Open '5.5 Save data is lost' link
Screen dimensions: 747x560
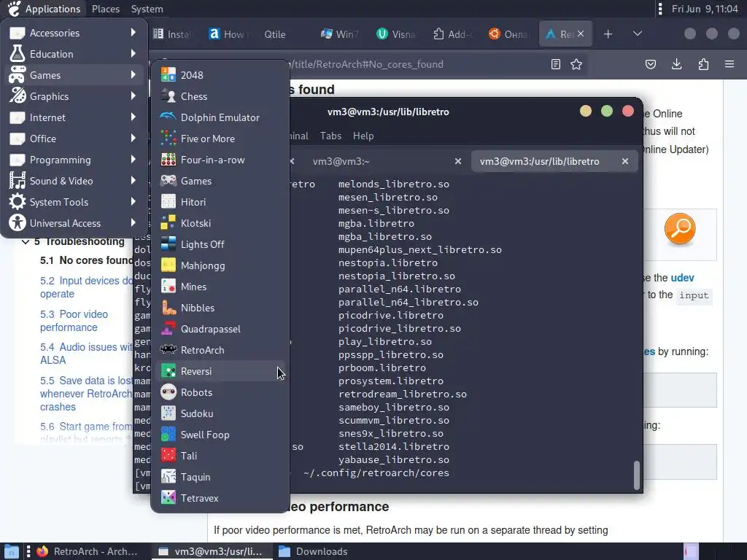[86, 394]
